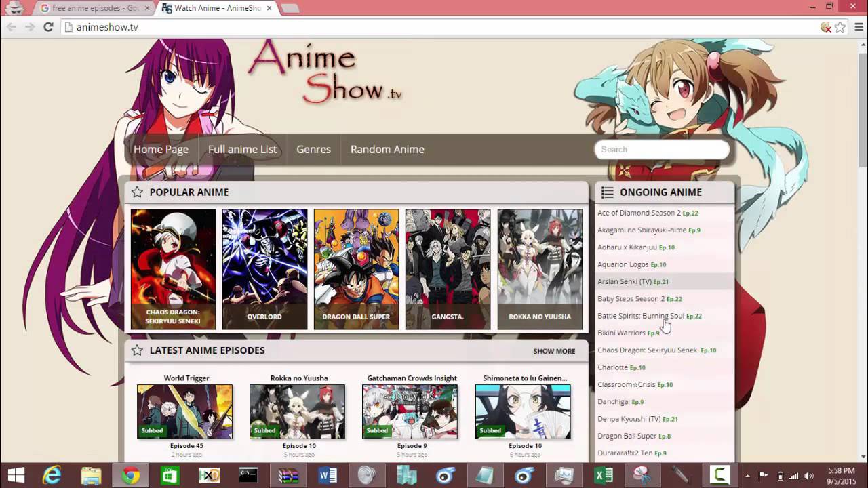Open the Full anime List menu item

point(242,149)
